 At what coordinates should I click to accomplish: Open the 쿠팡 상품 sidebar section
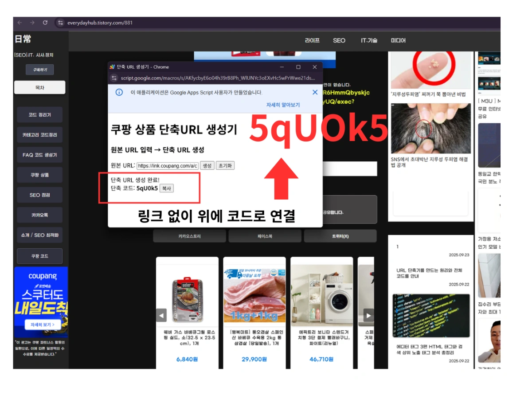coord(39,175)
